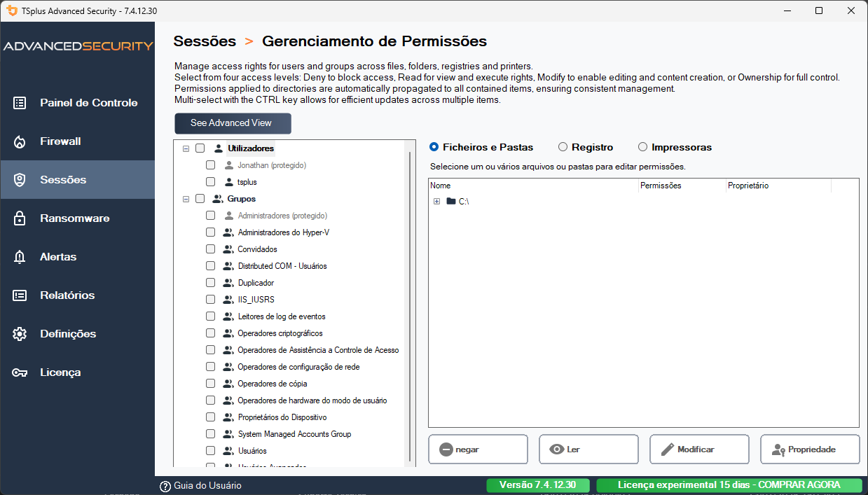Open Relatórios using the report icon

[x=20, y=295]
